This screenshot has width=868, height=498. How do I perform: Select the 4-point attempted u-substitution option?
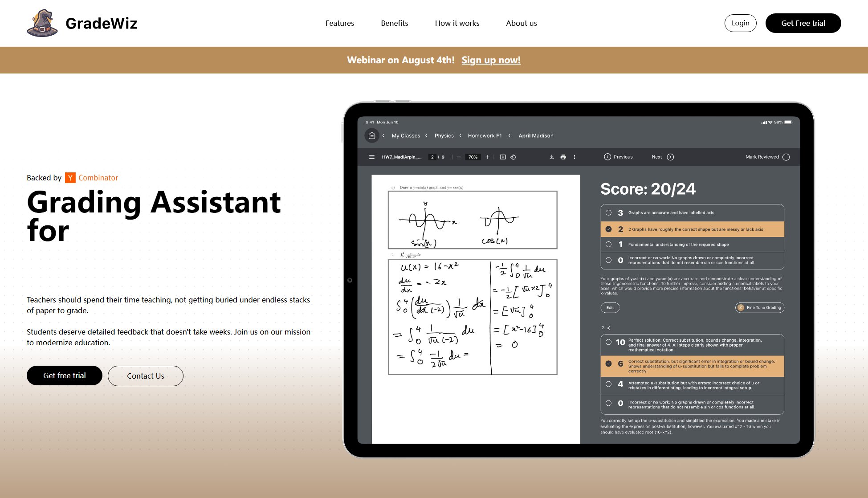point(608,384)
